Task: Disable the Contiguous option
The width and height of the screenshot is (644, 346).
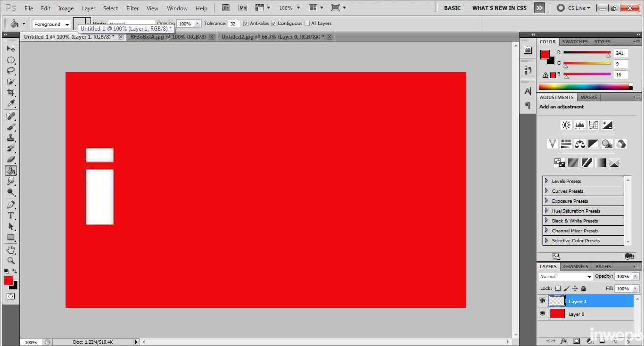Action: tap(274, 23)
